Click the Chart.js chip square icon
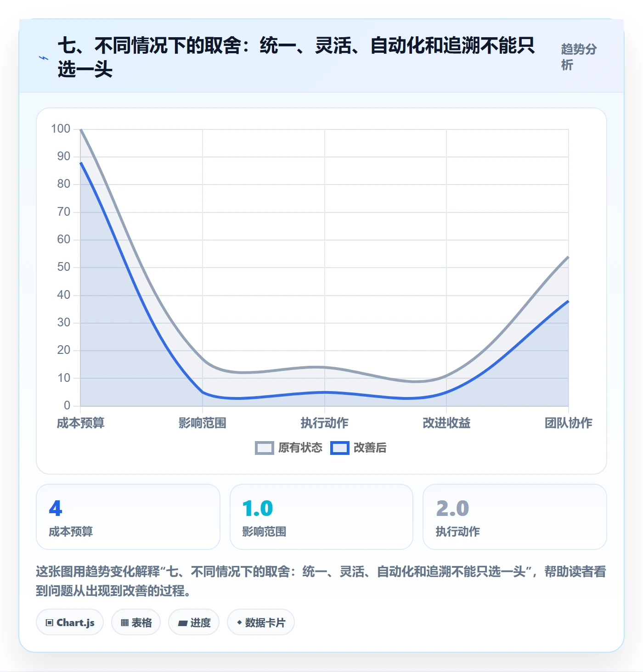This screenshot has width=643, height=672. [x=50, y=623]
